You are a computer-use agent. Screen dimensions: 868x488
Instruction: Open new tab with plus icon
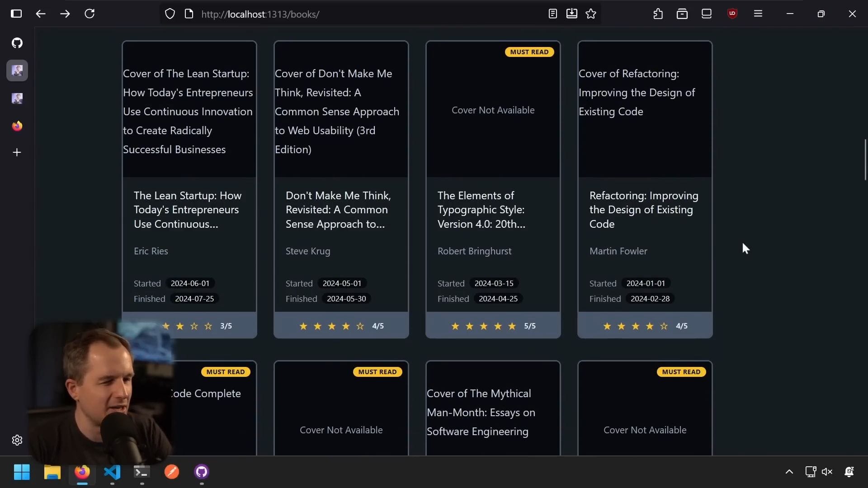pyautogui.click(x=17, y=153)
